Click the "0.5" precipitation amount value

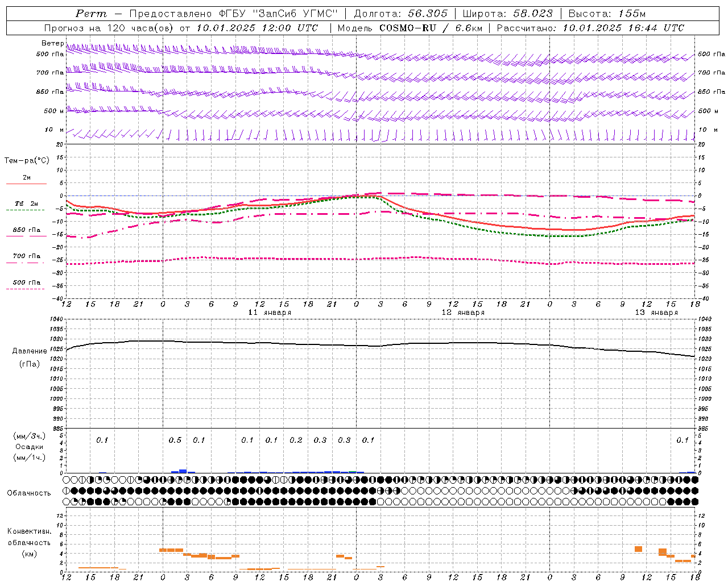(175, 440)
